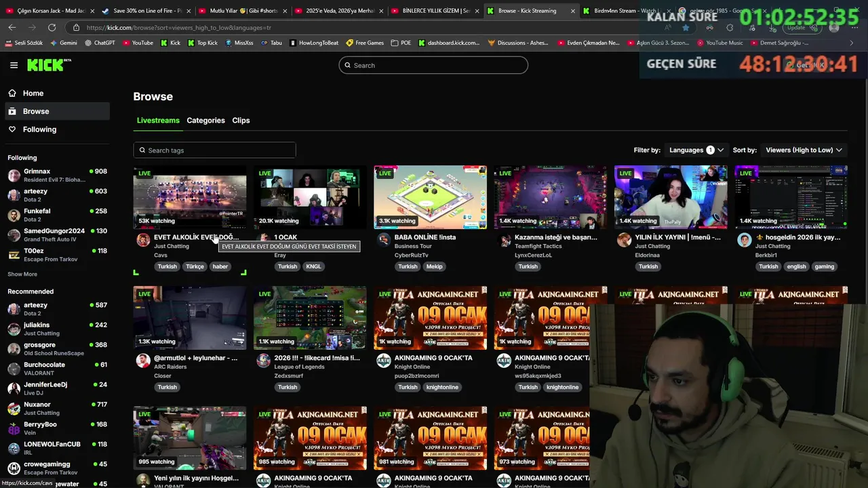Open the Top Kick bookmark
868x488 pixels.
202,43
